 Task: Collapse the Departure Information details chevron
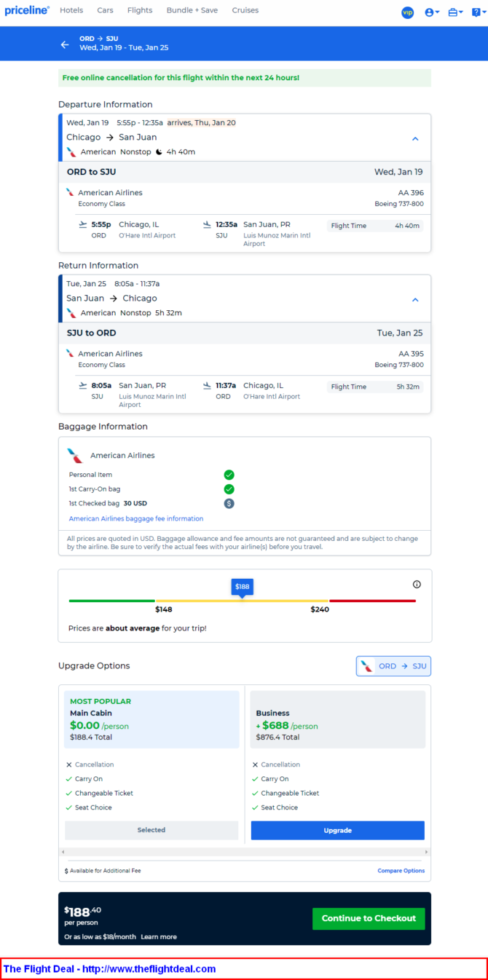[415, 138]
